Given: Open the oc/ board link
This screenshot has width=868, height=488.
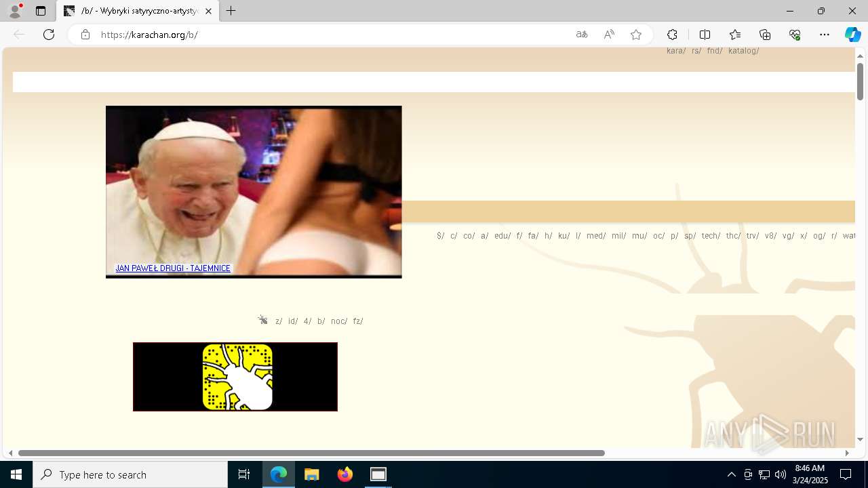Looking at the screenshot, I should point(659,236).
